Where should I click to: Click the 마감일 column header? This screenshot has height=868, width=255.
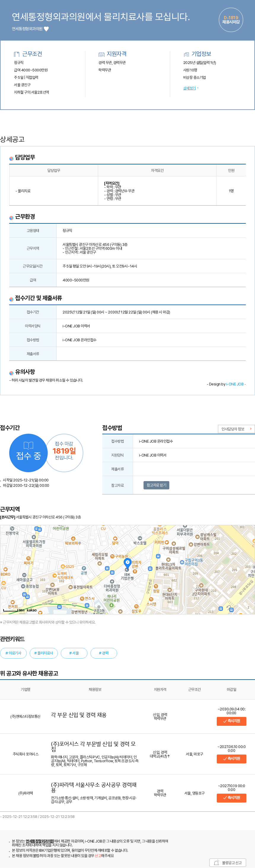click(231, 689)
